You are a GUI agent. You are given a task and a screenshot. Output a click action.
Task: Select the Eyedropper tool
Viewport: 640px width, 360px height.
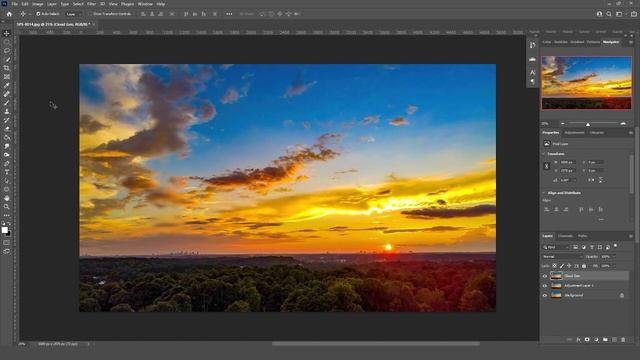(x=7, y=85)
